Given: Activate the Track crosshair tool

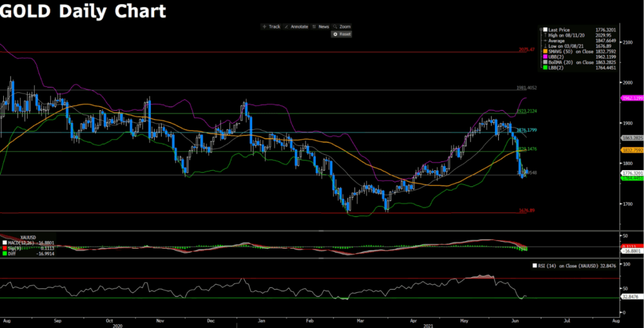Looking at the screenshot, I should [271, 26].
